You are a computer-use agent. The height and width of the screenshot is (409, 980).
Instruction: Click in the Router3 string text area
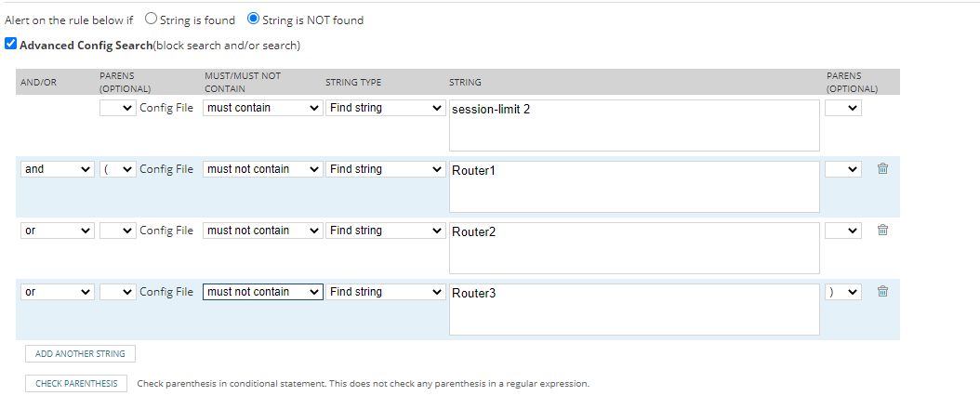633,310
